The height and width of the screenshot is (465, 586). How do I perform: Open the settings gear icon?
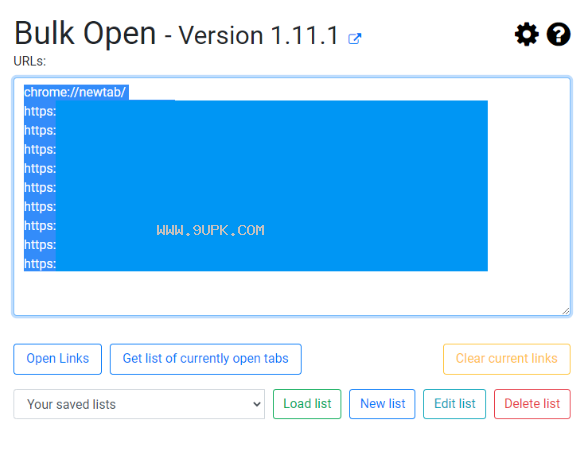pos(527,34)
